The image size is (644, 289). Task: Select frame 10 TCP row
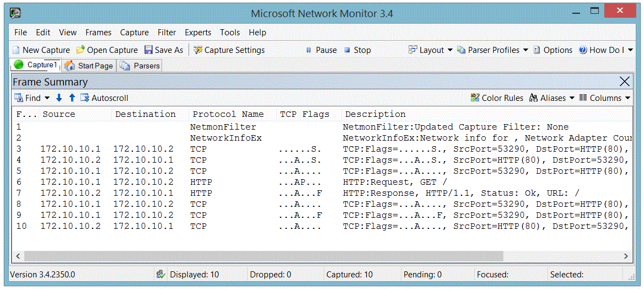[323, 227]
